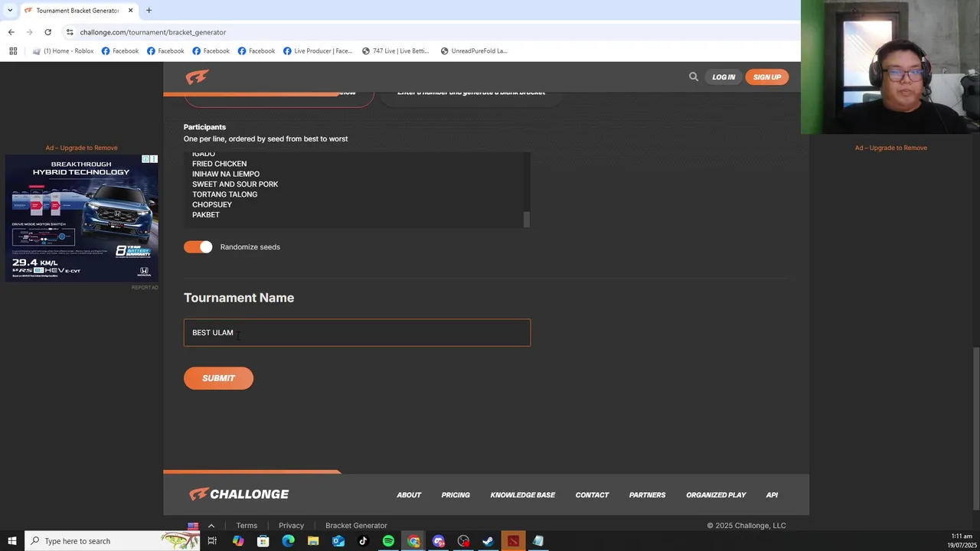The height and width of the screenshot is (551, 980).
Task: Open the PRICING footer link
Action: (x=456, y=495)
